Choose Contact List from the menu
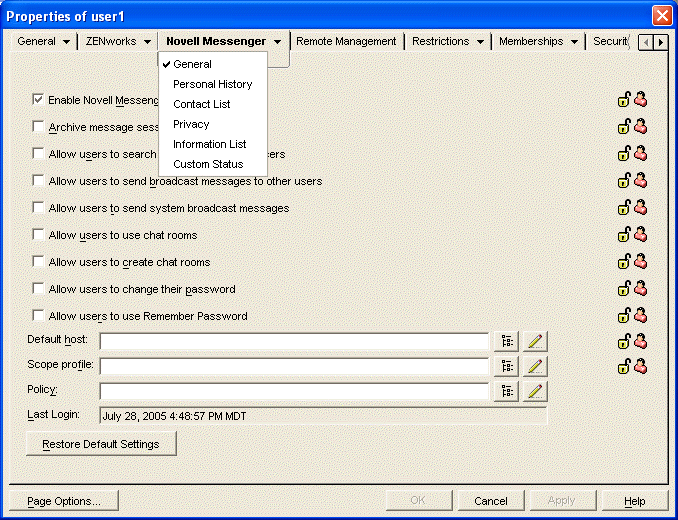This screenshot has height=520, width=678. pos(213,104)
